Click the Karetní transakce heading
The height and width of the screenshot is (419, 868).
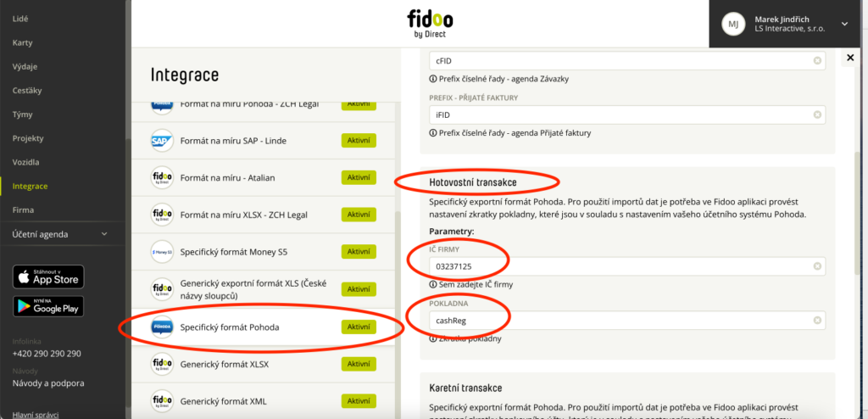[x=465, y=388]
